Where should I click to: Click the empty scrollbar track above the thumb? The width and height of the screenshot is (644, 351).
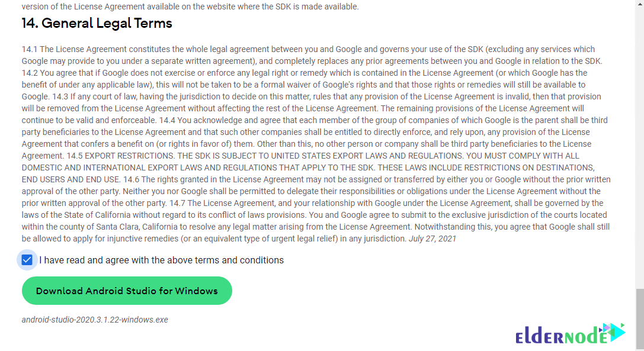639,148
